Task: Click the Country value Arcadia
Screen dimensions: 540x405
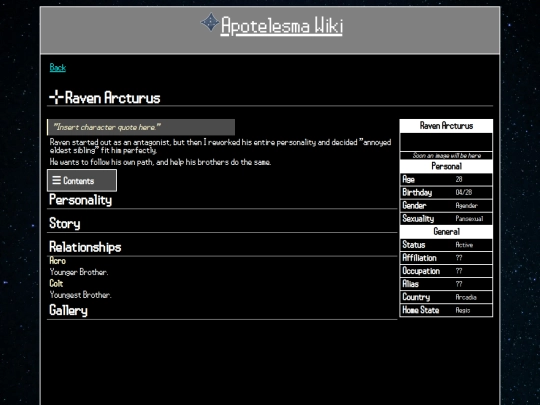Action: pos(466,297)
